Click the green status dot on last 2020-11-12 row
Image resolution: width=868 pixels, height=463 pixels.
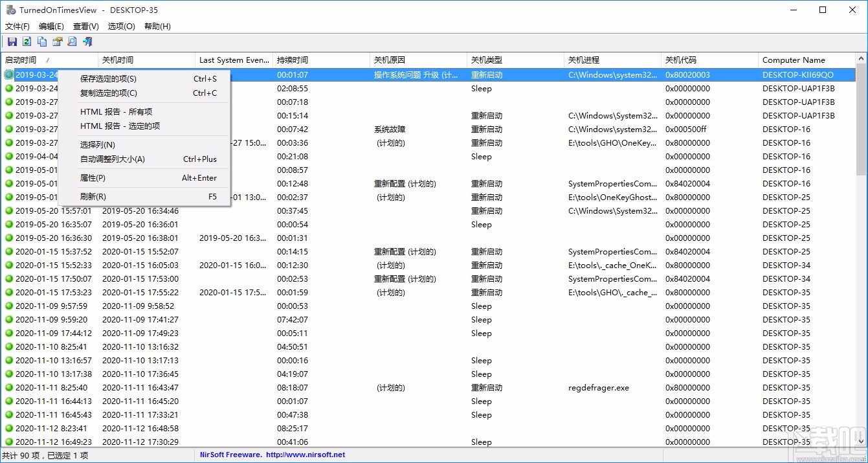click(8, 442)
